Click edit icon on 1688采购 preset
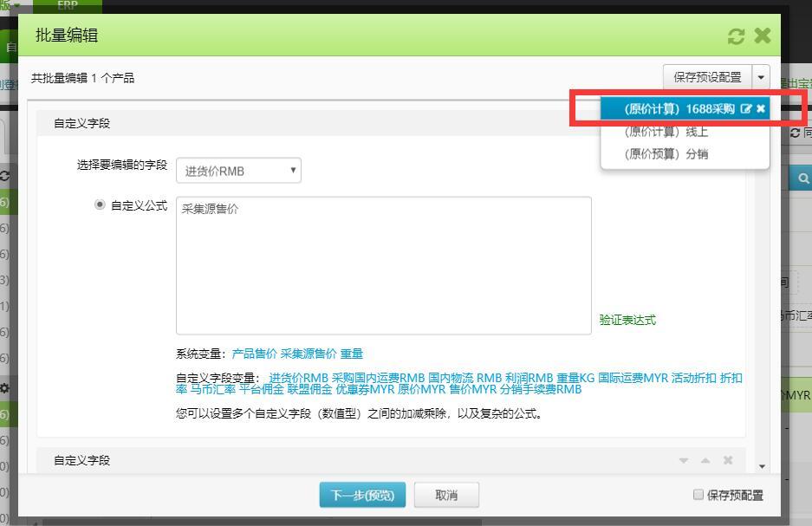812x526 pixels. pos(746,109)
